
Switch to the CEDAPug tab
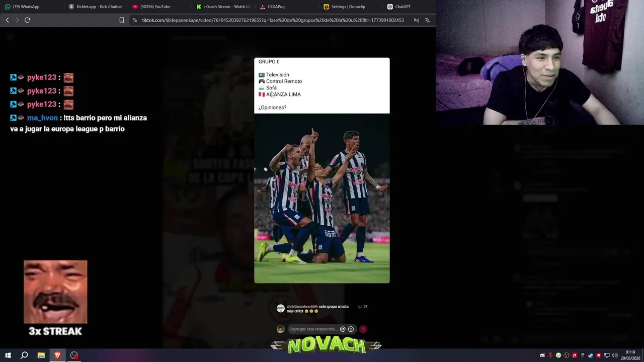[287, 7]
